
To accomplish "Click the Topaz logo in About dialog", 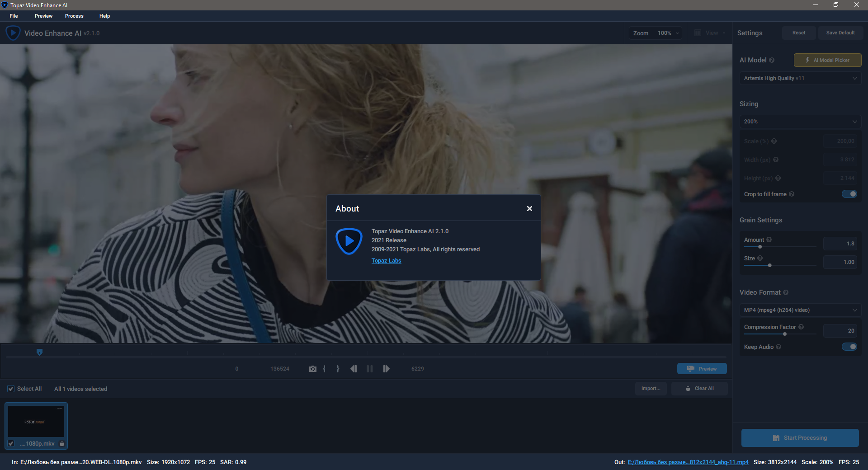I will click(x=349, y=241).
